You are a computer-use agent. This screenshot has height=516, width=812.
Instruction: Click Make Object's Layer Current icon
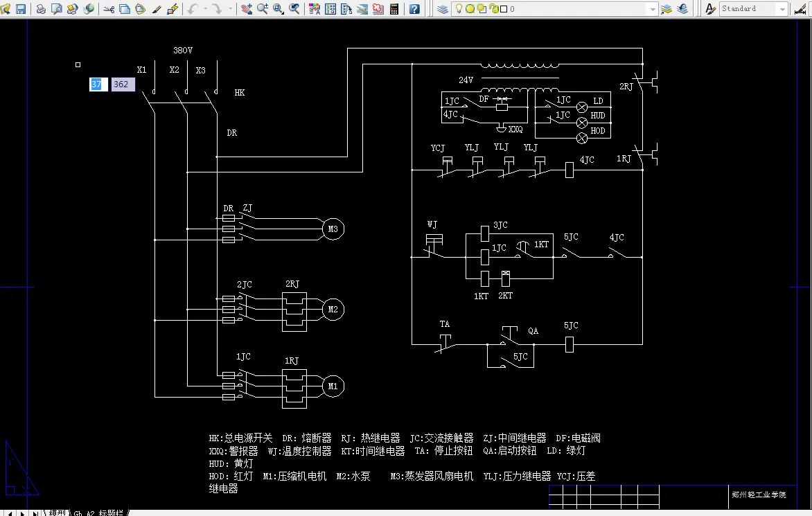[667, 8]
